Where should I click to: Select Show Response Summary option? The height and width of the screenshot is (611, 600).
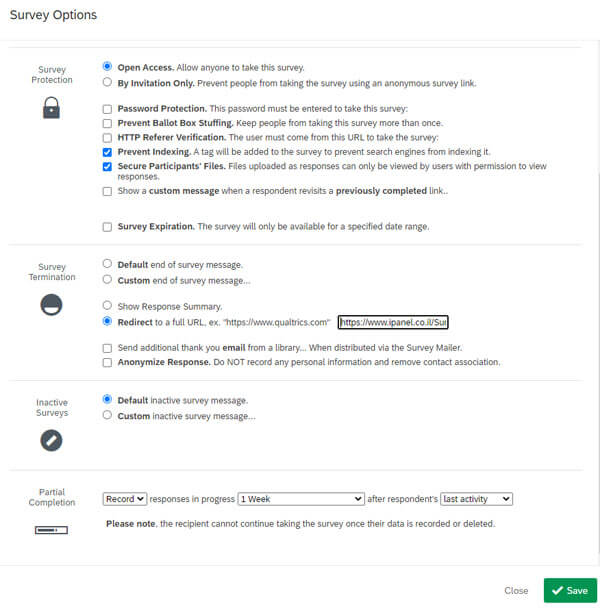107,305
